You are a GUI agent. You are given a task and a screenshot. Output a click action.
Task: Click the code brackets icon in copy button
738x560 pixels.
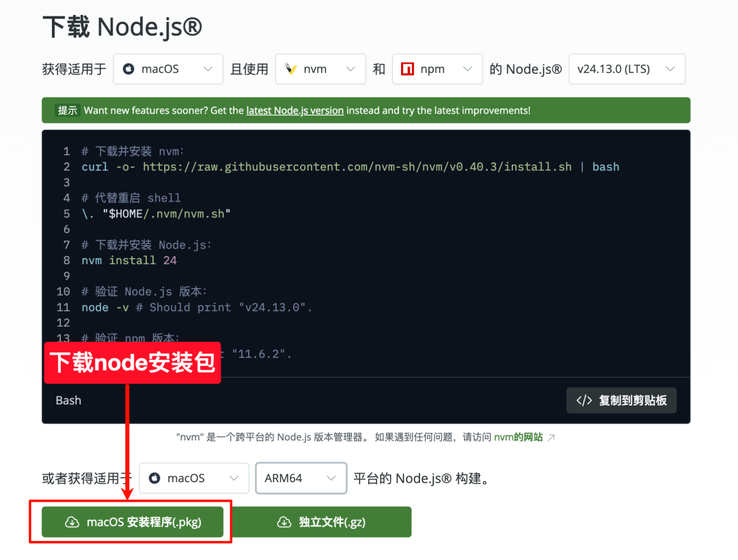tap(584, 400)
